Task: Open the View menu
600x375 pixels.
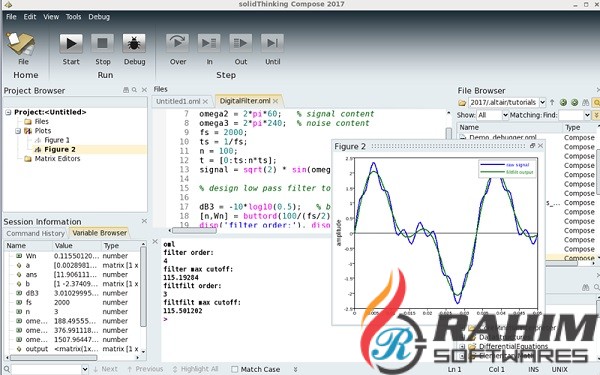Action: (x=51, y=17)
